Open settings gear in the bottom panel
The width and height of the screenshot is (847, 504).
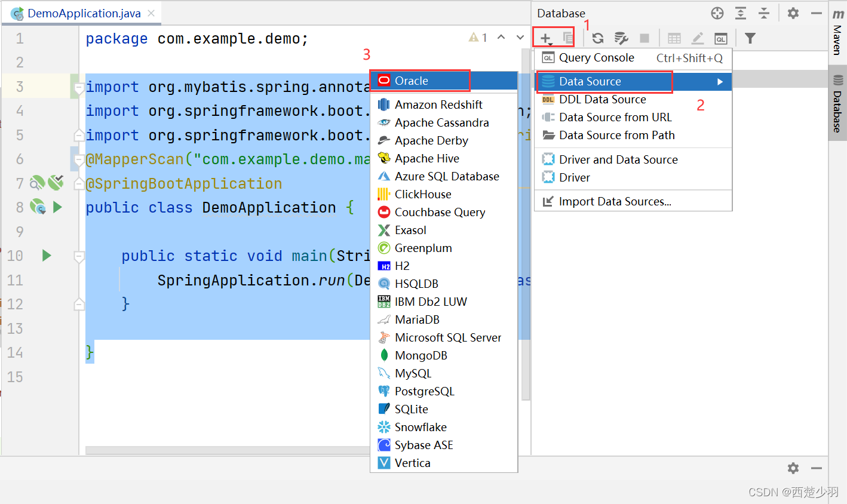tap(793, 468)
